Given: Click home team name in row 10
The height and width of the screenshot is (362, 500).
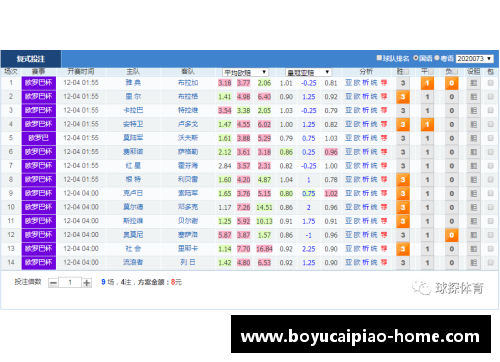Looking at the screenshot, I should coord(133,207).
